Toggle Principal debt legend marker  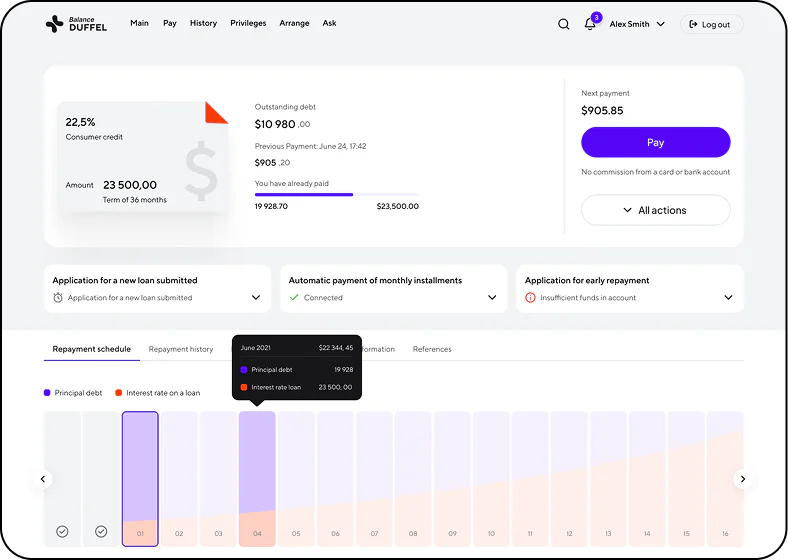[x=47, y=393]
